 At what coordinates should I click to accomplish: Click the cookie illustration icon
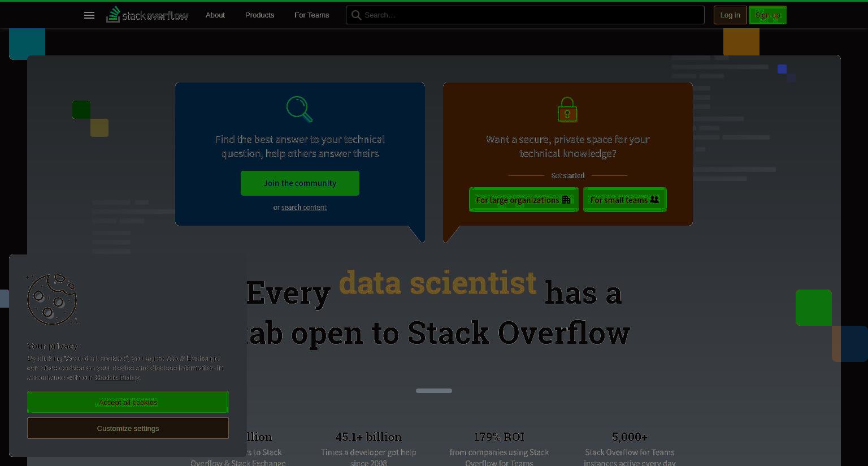pos(52,300)
